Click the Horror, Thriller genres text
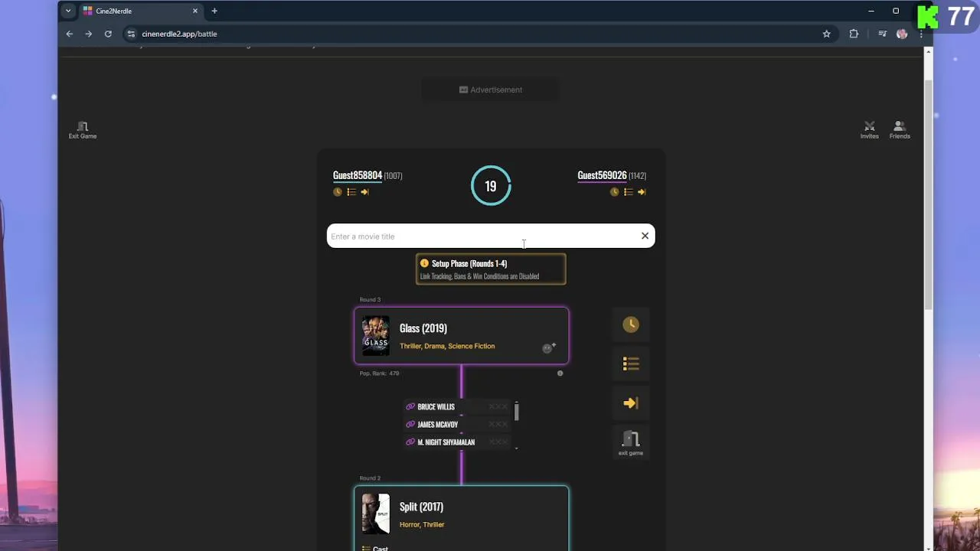This screenshot has width=980, height=551. (422, 524)
